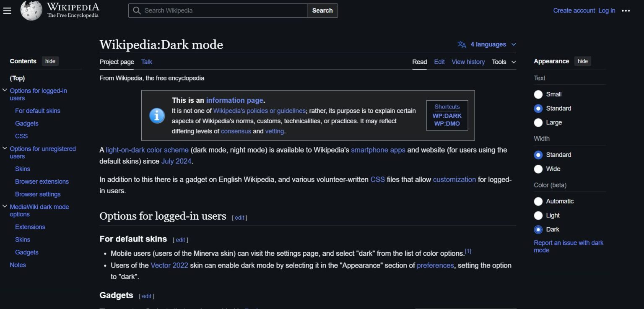
Task: Click the Log in link
Action: (x=607, y=10)
